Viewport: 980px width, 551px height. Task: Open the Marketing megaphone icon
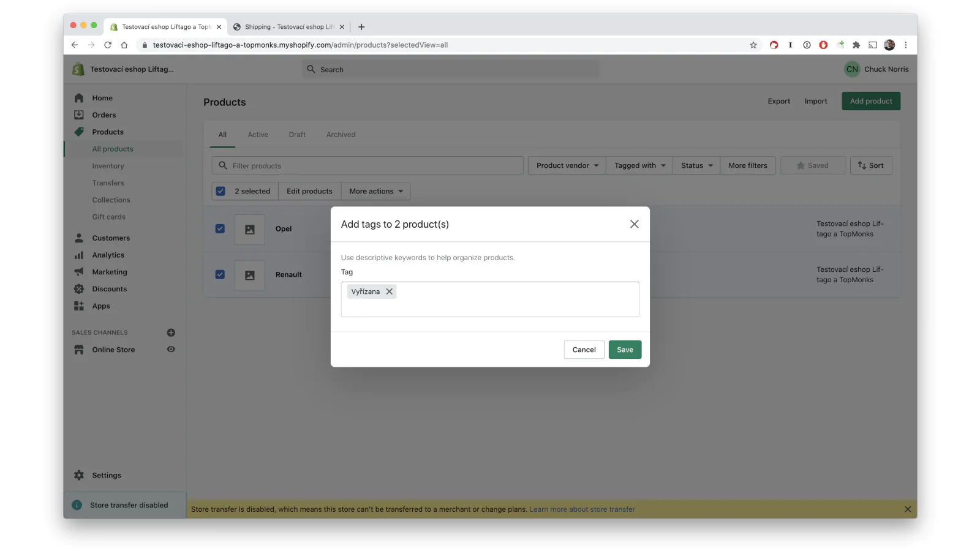click(79, 272)
